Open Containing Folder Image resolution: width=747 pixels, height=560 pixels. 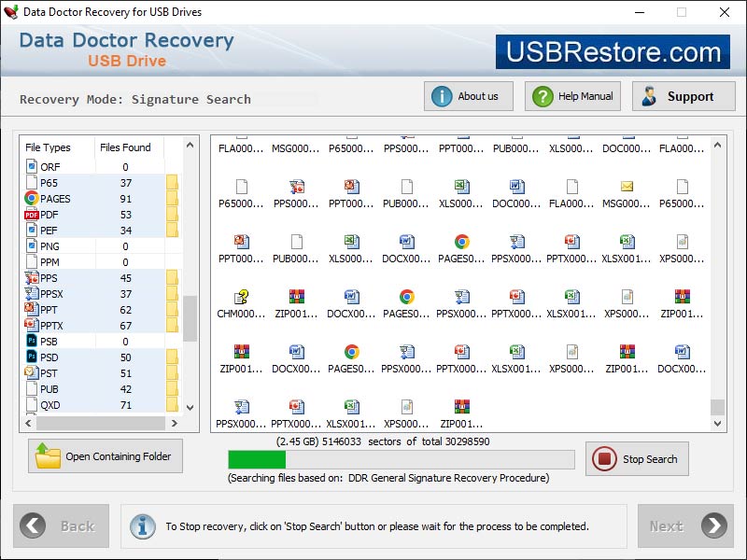(105, 456)
